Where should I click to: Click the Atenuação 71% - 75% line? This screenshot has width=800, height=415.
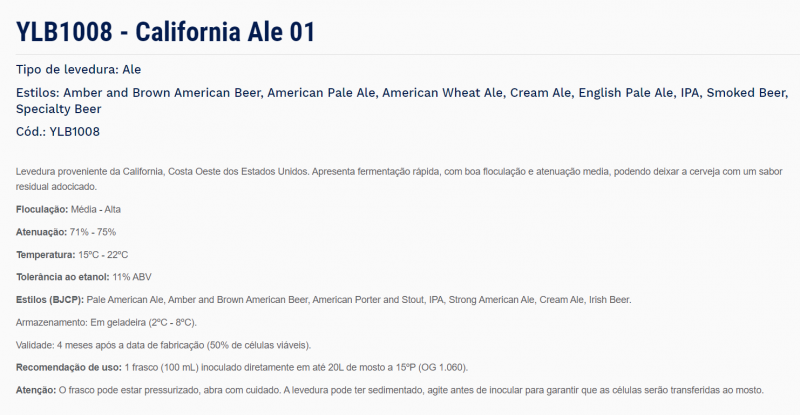click(x=66, y=232)
